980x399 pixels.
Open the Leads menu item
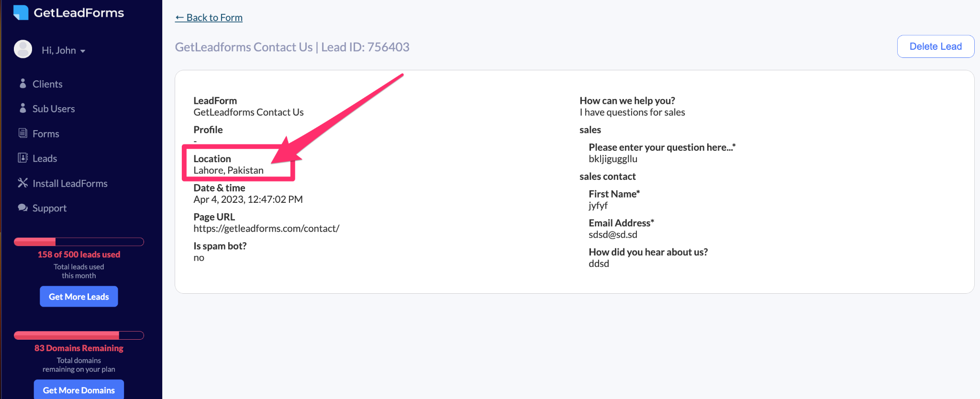click(x=45, y=158)
